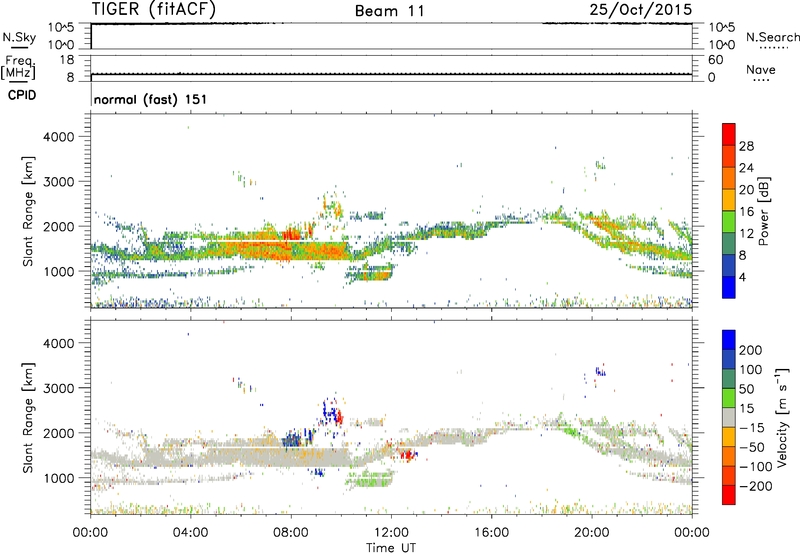Click the blue bottom of power colorbar
The height and width of the screenshot is (554, 800).
pyautogui.click(x=729, y=287)
